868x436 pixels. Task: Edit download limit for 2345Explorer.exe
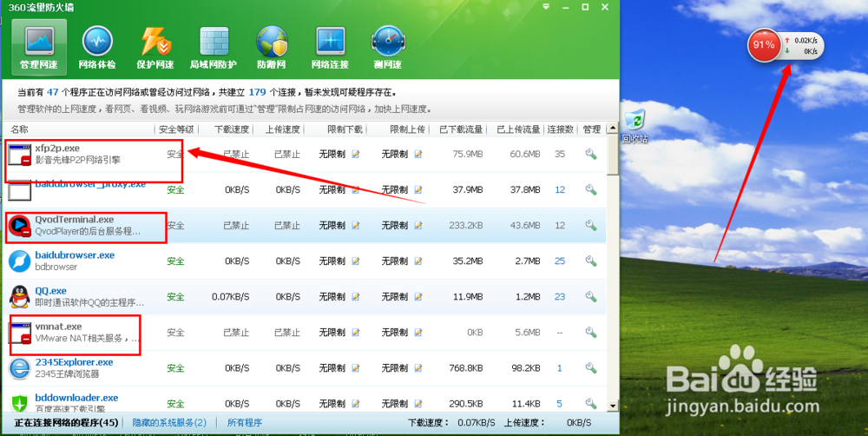(355, 368)
